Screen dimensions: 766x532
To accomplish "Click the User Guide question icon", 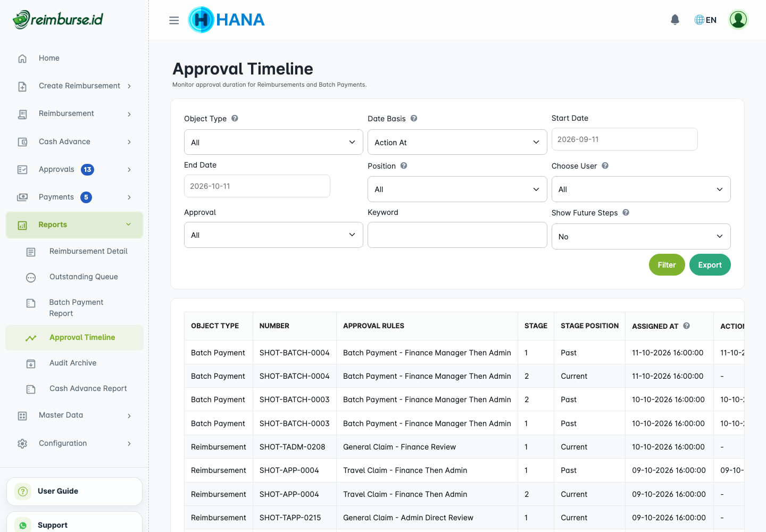I will coord(23,492).
